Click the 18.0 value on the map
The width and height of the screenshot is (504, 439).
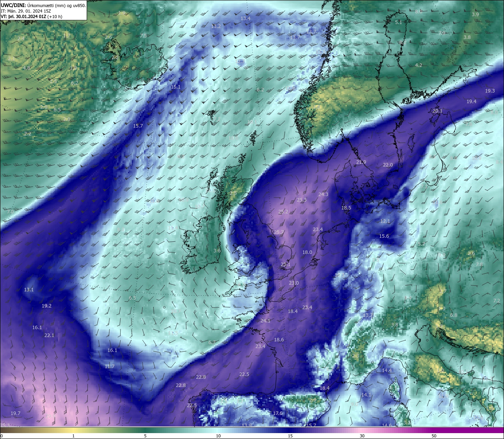click(x=307, y=252)
